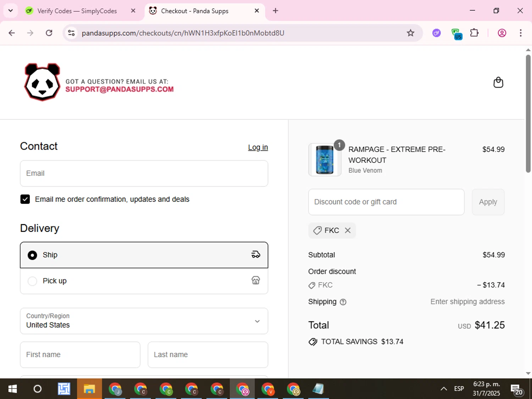532x399 pixels.
Task: Click the Log in link
Action: (x=258, y=147)
